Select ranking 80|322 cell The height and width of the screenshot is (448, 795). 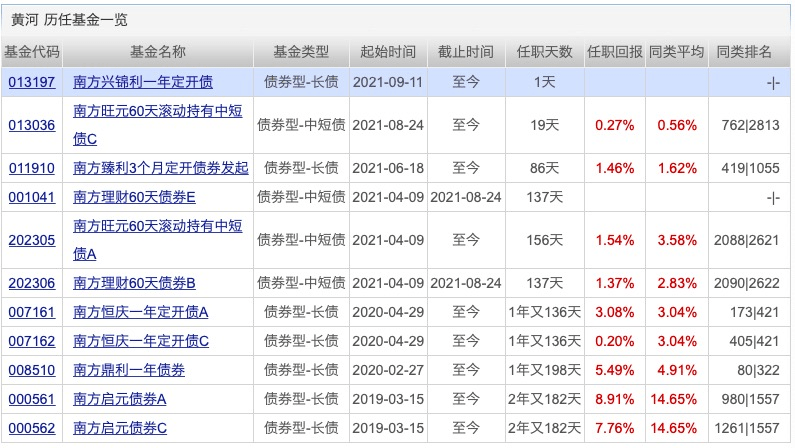point(758,370)
